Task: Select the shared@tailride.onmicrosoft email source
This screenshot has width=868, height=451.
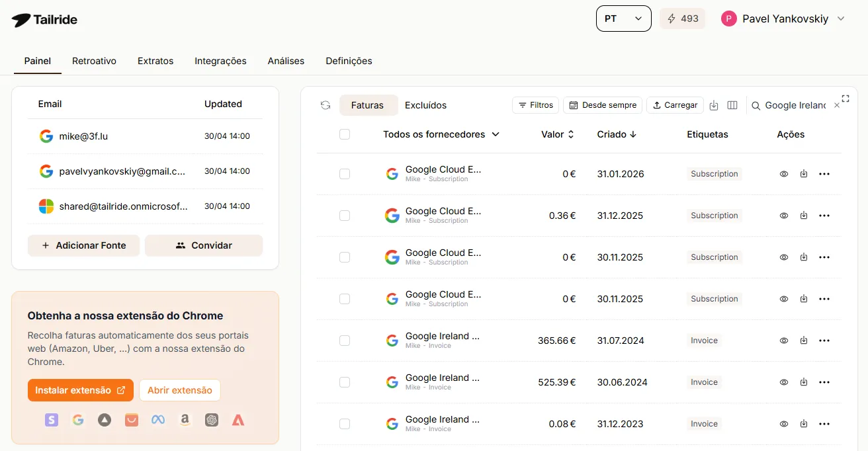Action: tap(145, 206)
